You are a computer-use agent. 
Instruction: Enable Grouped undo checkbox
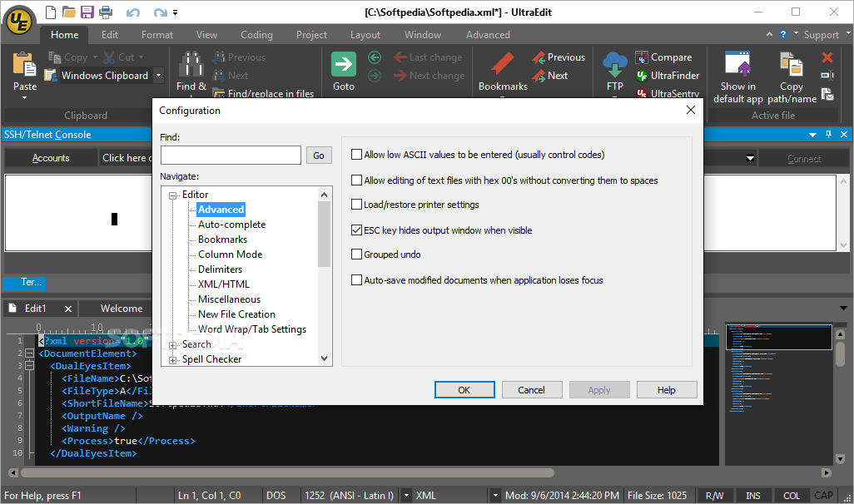tap(357, 254)
